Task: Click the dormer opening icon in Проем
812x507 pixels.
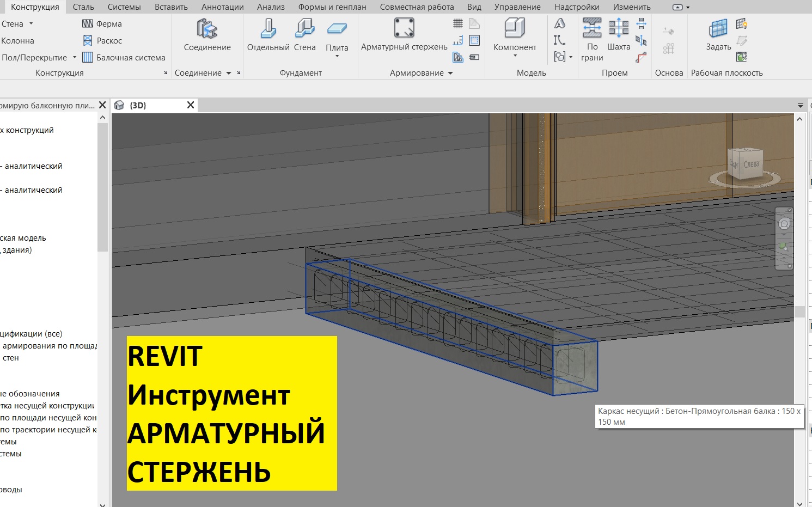Action: (x=642, y=57)
